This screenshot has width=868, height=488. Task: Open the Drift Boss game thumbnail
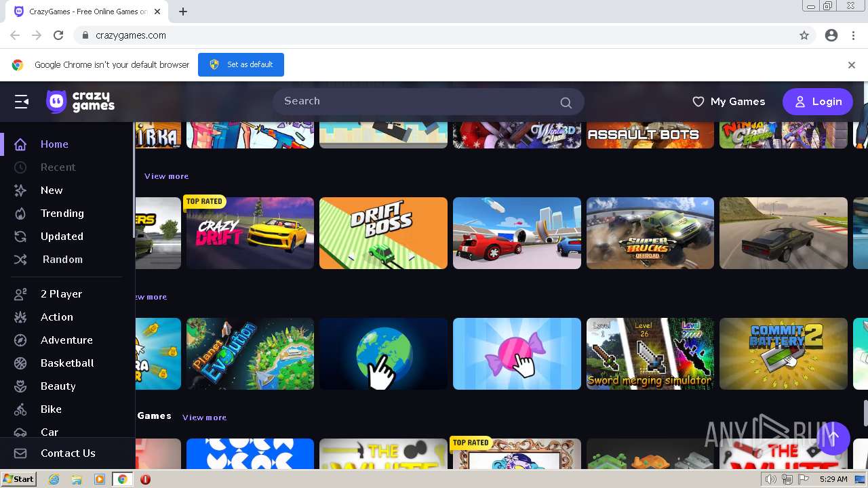(383, 233)
